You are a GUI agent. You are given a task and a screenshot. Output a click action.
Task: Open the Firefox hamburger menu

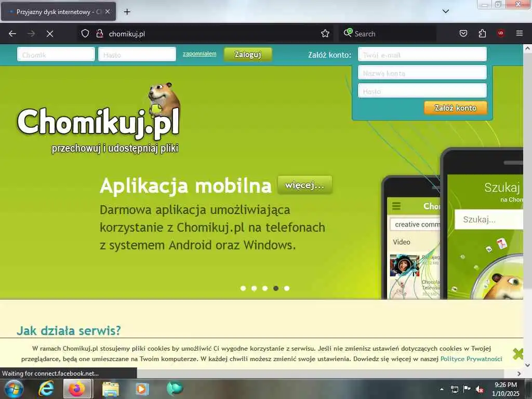(x=520, y=33)
